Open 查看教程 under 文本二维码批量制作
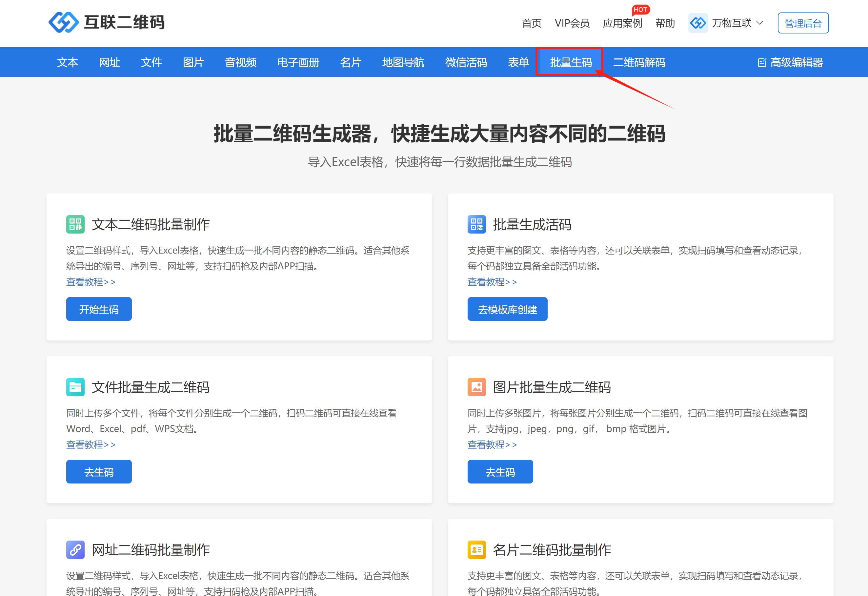Image resolution: width=868 pixels, height=596 pixels. (x=91, y=282)
